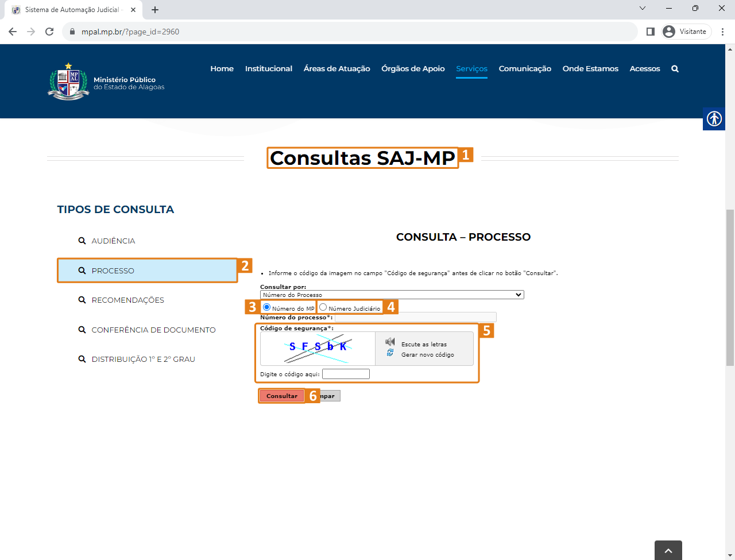Select the Número Judiciário radio button
Viewport: 735px width, 560px height.
[x=323, y=307]
